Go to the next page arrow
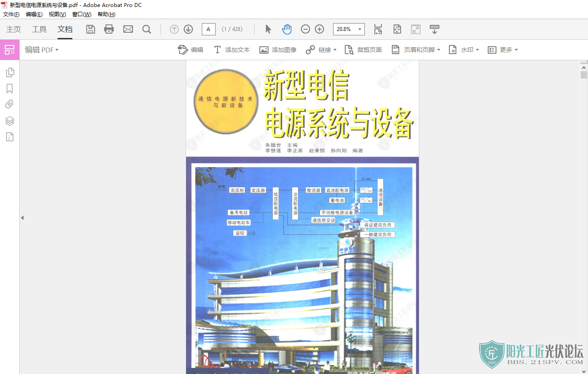This screenshot has height=374, width=588. [x=188, y=29]
